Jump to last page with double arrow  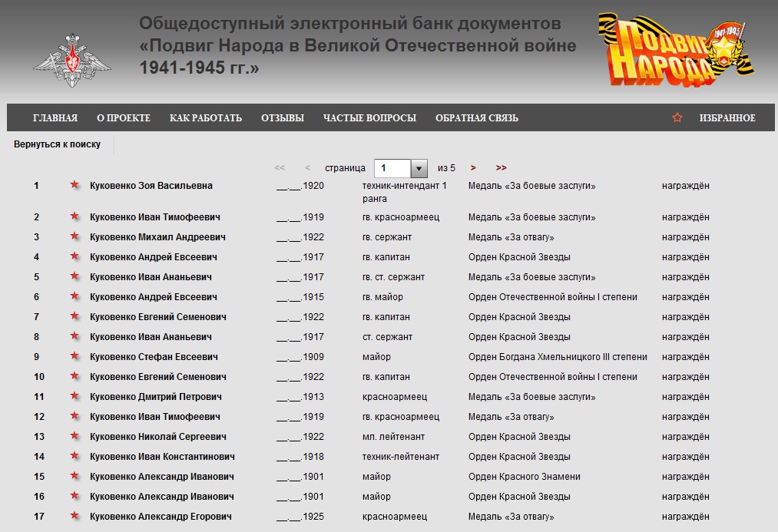coord(501,168)
